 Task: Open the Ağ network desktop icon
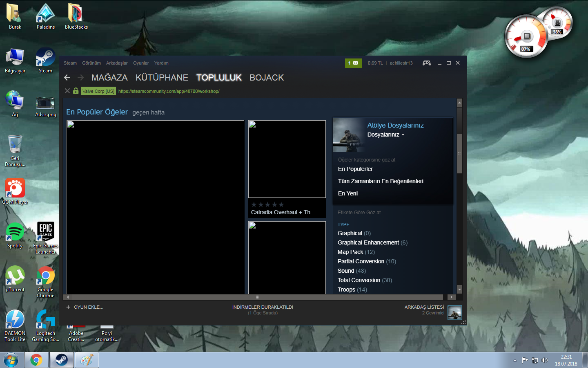[15, 104]
